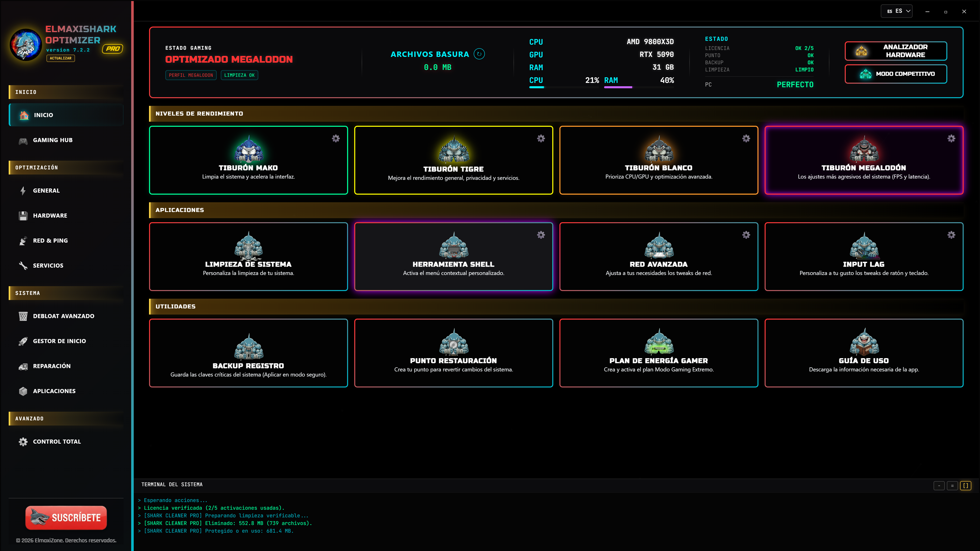This screenshot has width=980, height=551.
Task: Open Reparación section in sidebar
Action: point(66,366)
